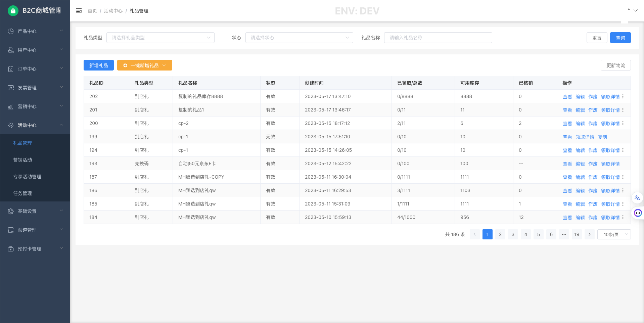This screenshot has width=644, height=323.
Task: Click the 活动中心 breadcrumb
Action: [113, 11]
